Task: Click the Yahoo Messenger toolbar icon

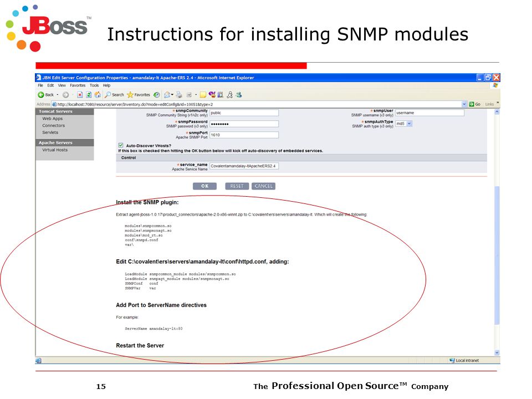Action: coord(212,95)
